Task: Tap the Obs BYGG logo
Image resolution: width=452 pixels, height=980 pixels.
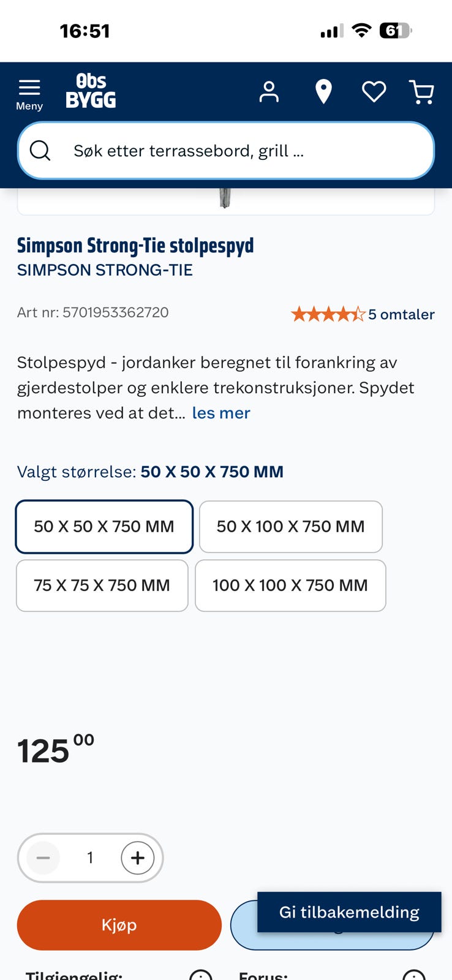Action: point(91,92)
